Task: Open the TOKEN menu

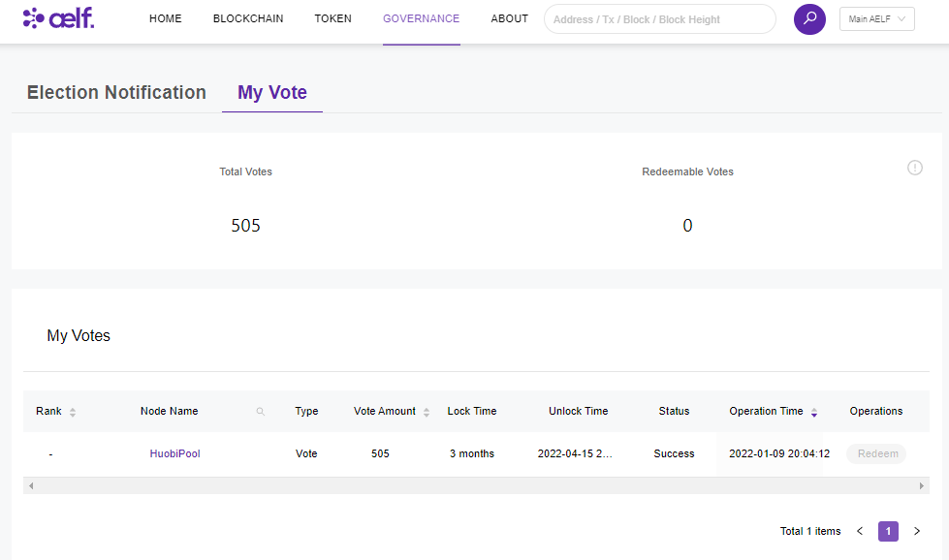Action: pos(333,19)
